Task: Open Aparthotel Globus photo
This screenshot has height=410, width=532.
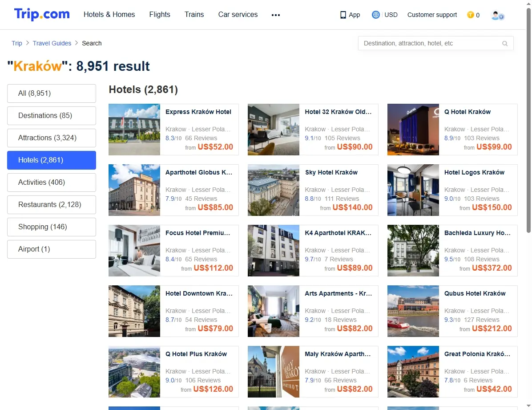Action: pyautogui.click(x=134, y=190)
